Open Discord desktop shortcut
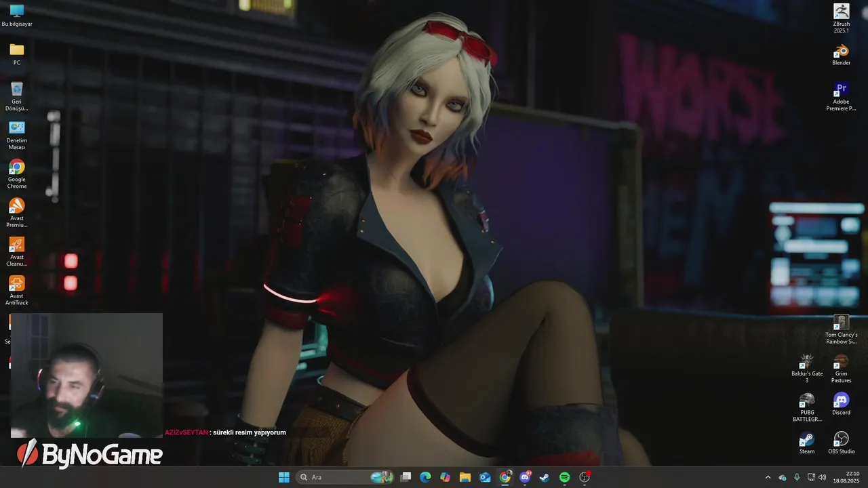The width and height of the screenshot is (868, 488). [x=841, y=403]
